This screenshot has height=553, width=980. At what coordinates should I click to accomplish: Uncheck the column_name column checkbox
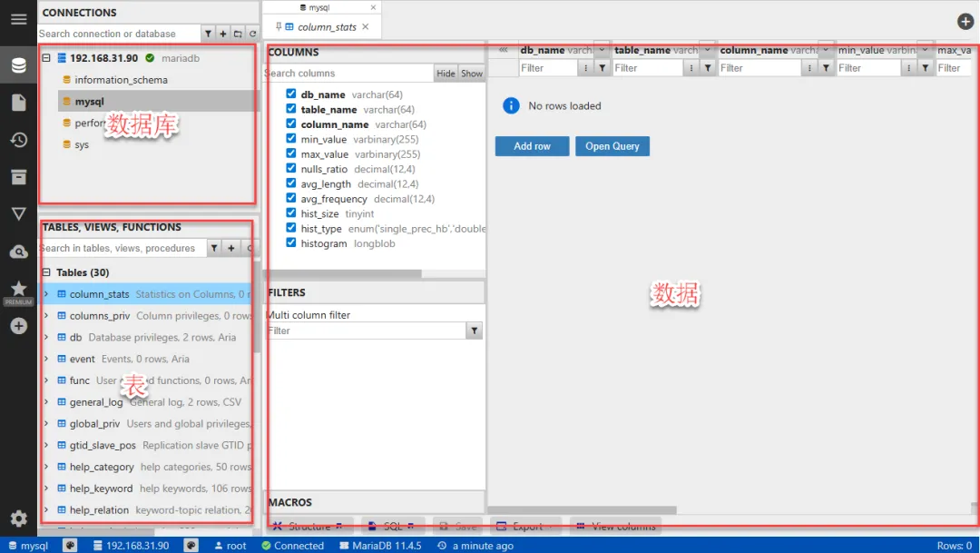tap(290, 123)
